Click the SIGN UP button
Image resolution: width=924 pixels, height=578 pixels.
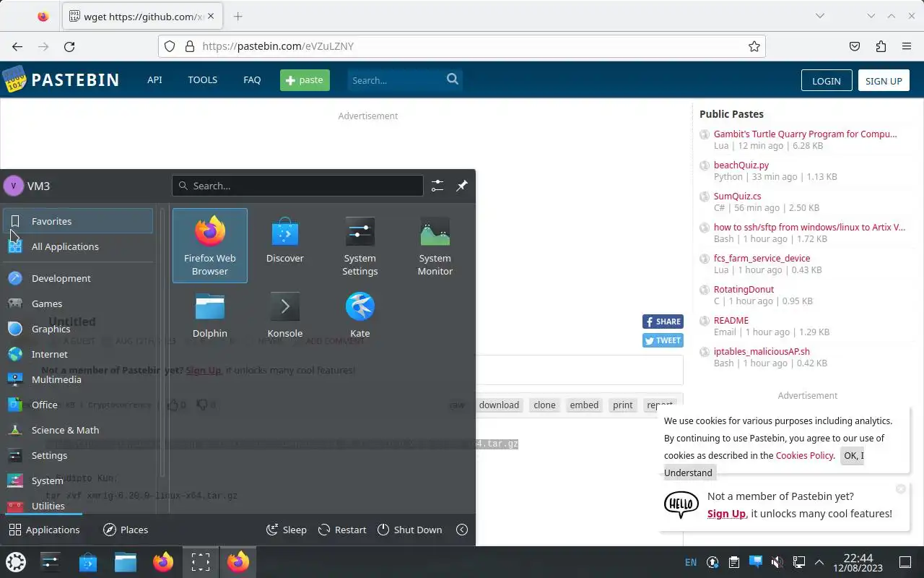pos(884,81)
